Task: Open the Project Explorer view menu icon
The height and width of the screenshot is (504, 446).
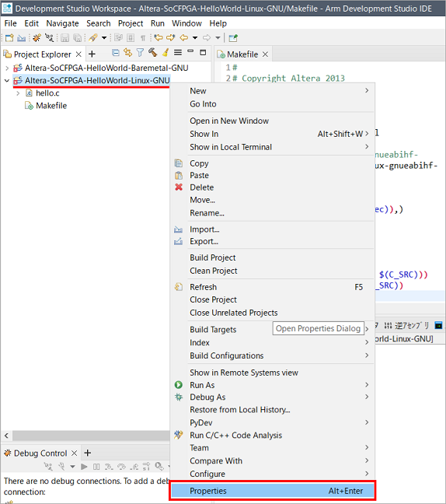Action: [x=178, y=52]
